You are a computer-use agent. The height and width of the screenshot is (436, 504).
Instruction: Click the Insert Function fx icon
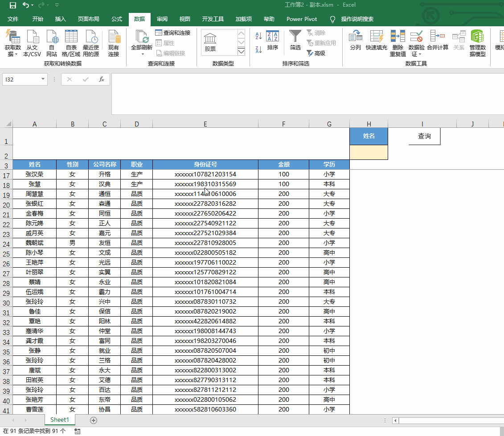pyautogui.click(x=102, y=79)
